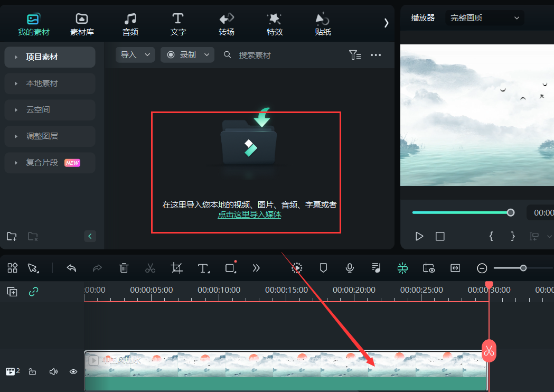This screenshot has width=554, height=392.
Task: Mute the video track with the speaker icon
Action: click(x=53, y=371)
